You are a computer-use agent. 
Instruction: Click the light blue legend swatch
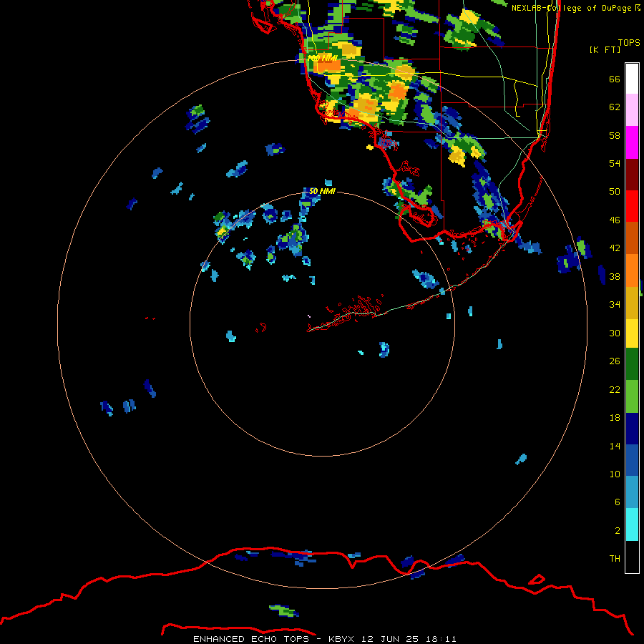pos(632,492)
